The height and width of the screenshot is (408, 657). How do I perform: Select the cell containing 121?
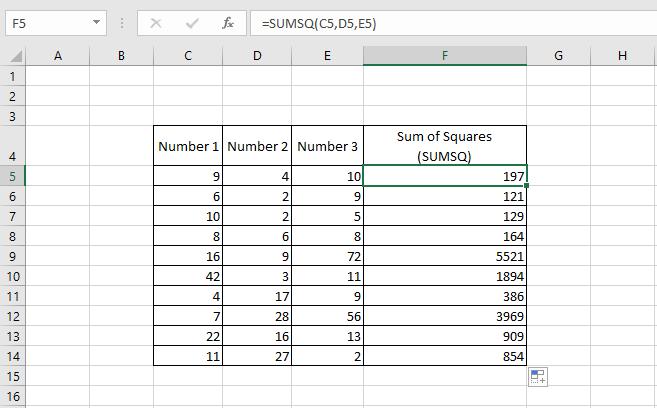[445, 196]
